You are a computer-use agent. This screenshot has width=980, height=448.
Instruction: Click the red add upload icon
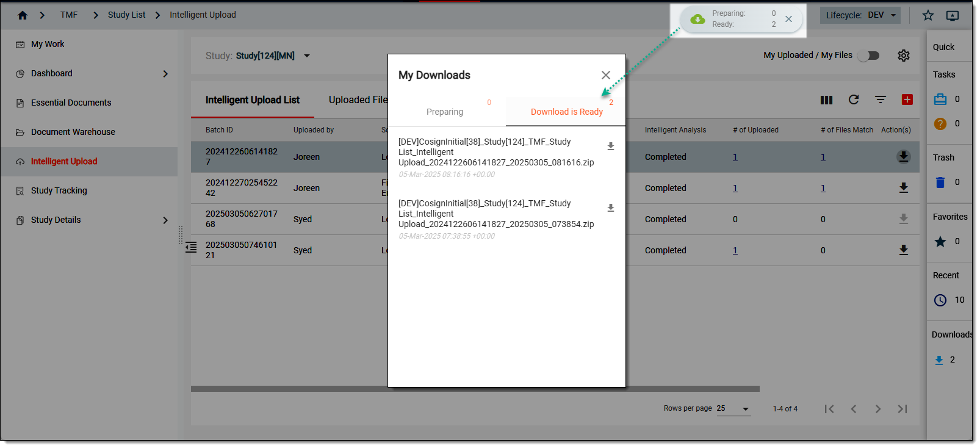click(x=907, y=99)
